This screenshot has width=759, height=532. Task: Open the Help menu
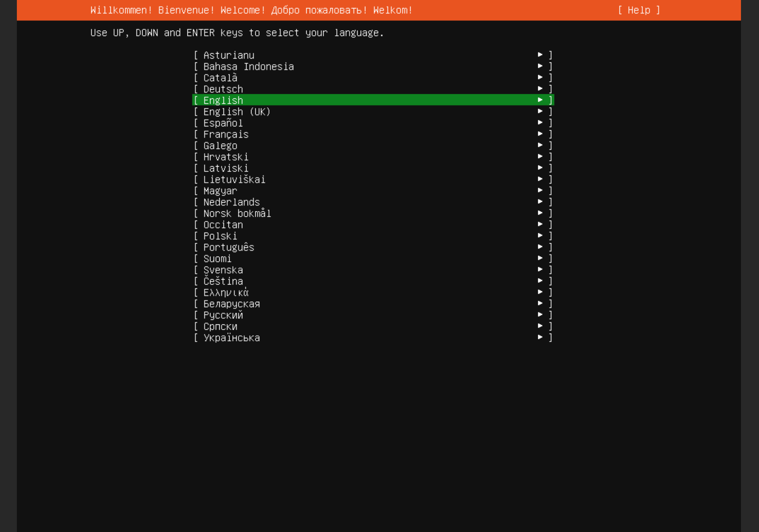[x=638, y=10]
